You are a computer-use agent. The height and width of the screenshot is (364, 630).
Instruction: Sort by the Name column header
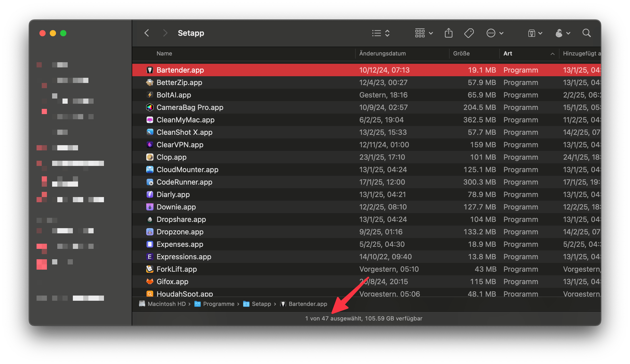point(164,53)
